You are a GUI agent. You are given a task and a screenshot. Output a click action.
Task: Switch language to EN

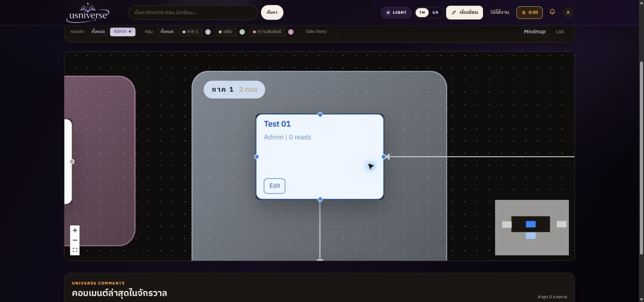[x=435, y=12]
